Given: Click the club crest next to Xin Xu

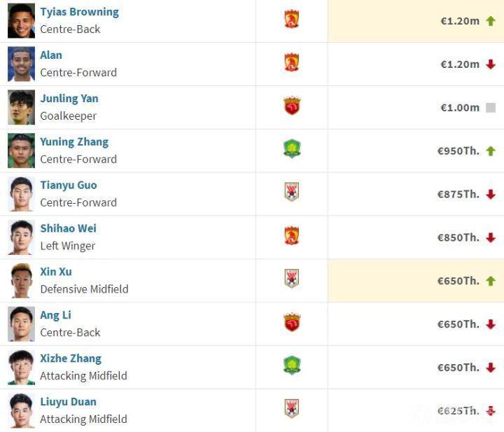Looking at the screenshot, I should [x=291, y=279].
